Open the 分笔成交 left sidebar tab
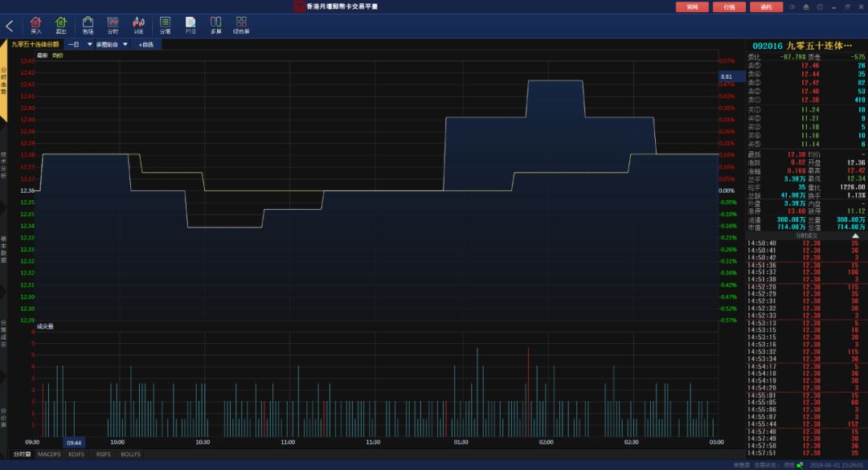868x470 pixels. coord(3,333)
